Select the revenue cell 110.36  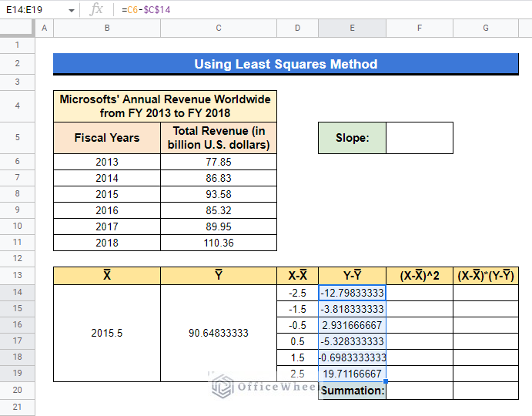coord(219,243)
